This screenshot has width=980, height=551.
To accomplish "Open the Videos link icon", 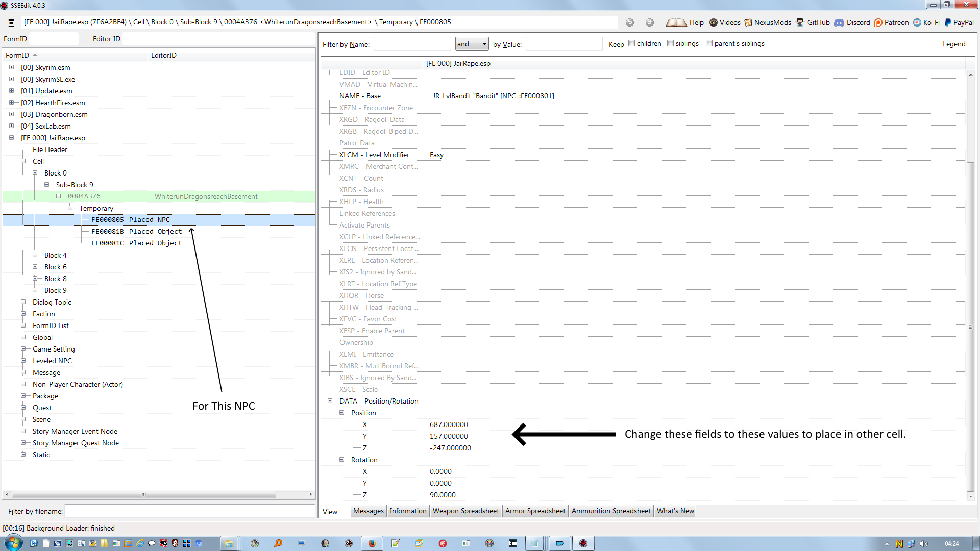I will [714, 22].
